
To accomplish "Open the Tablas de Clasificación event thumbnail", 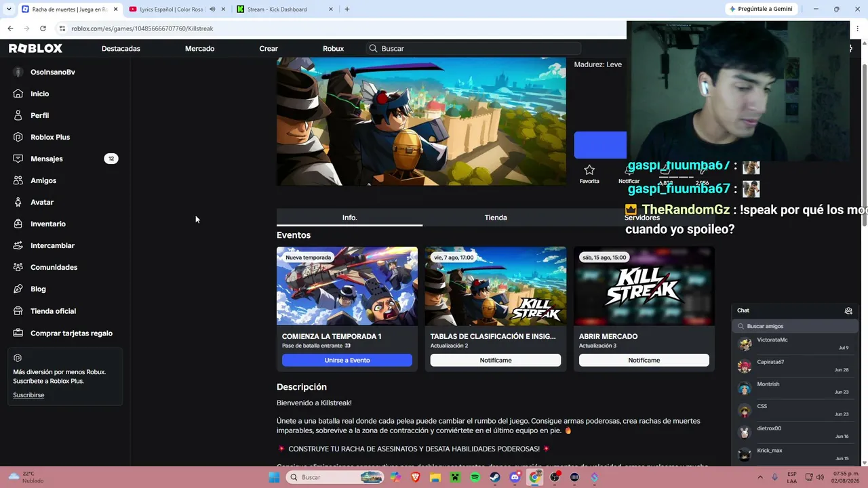I will pyautogui.click(x=496, y=286).
